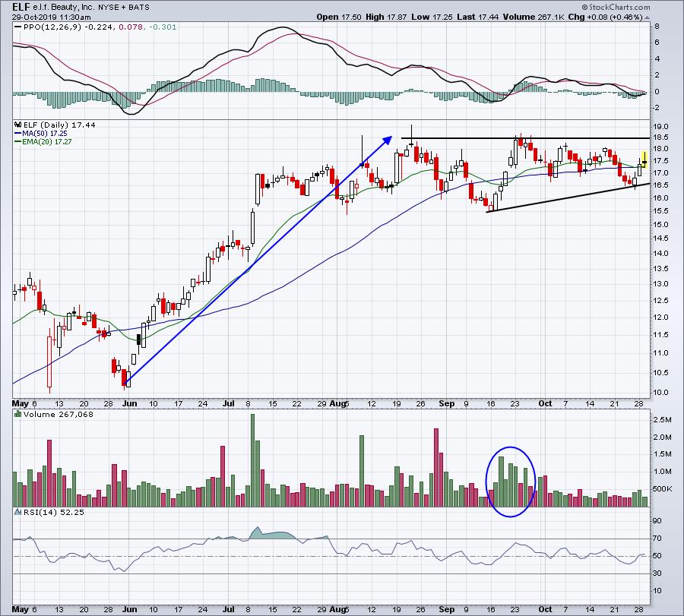
Task: Click the blue MA(50) legend line marker
Action: pos(17,134)
